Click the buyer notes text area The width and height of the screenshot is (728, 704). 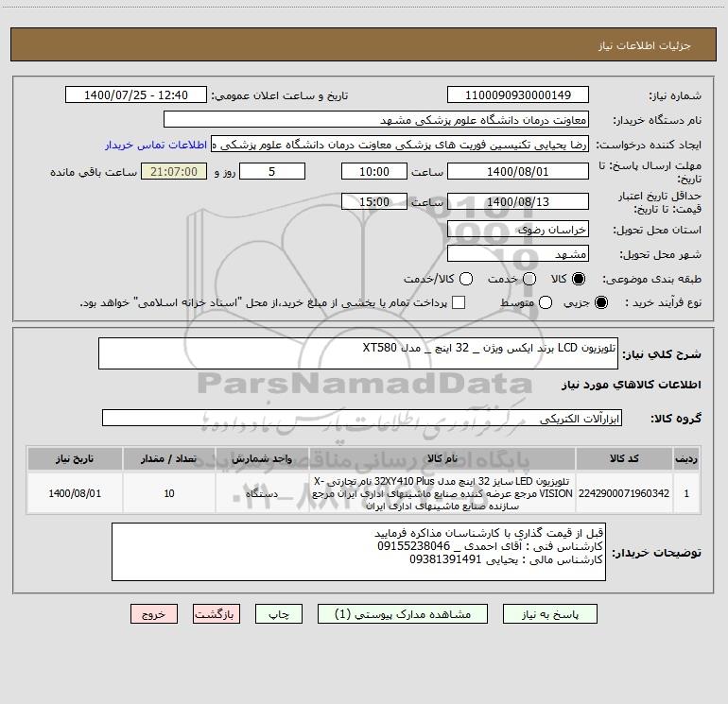[358, 552]
